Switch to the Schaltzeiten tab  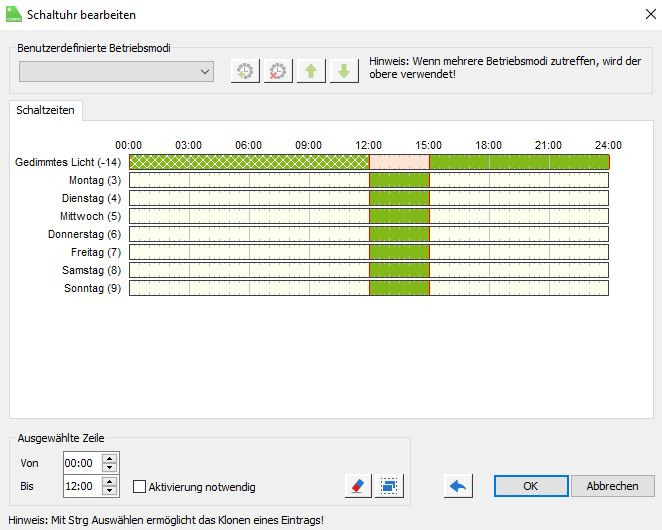(x=46, y=110)
